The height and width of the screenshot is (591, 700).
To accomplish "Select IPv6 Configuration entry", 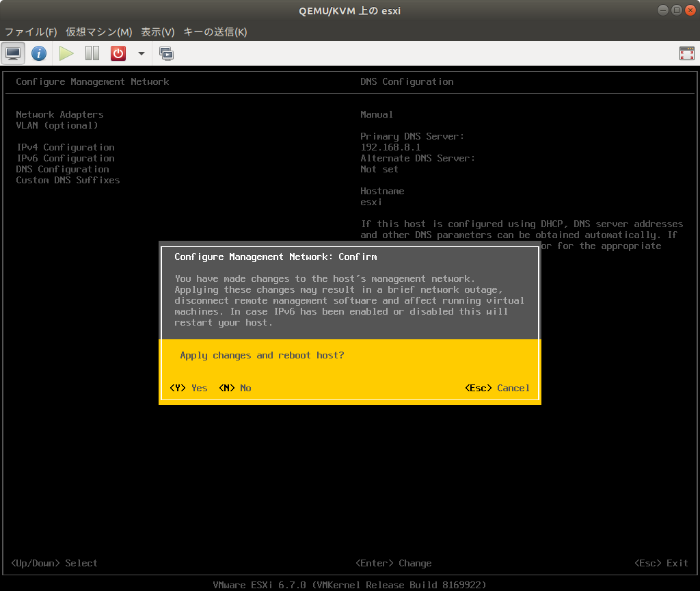I will pos(65,158).
